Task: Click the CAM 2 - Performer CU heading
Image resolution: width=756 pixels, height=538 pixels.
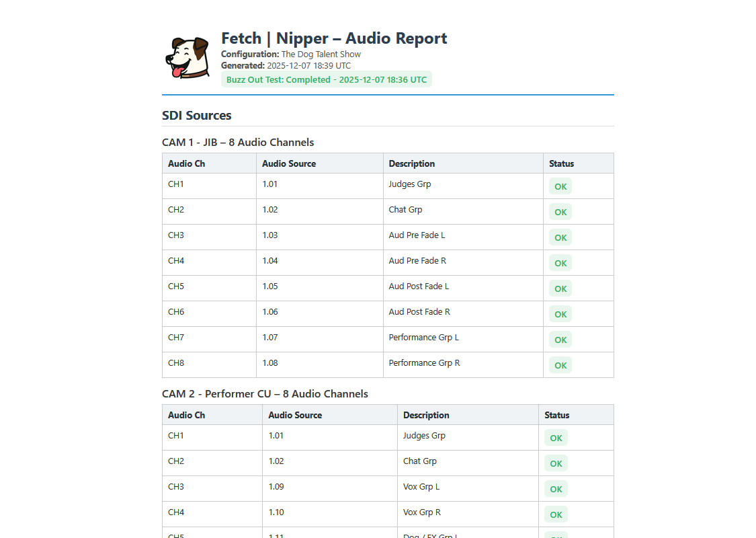Action: (265, 393)
